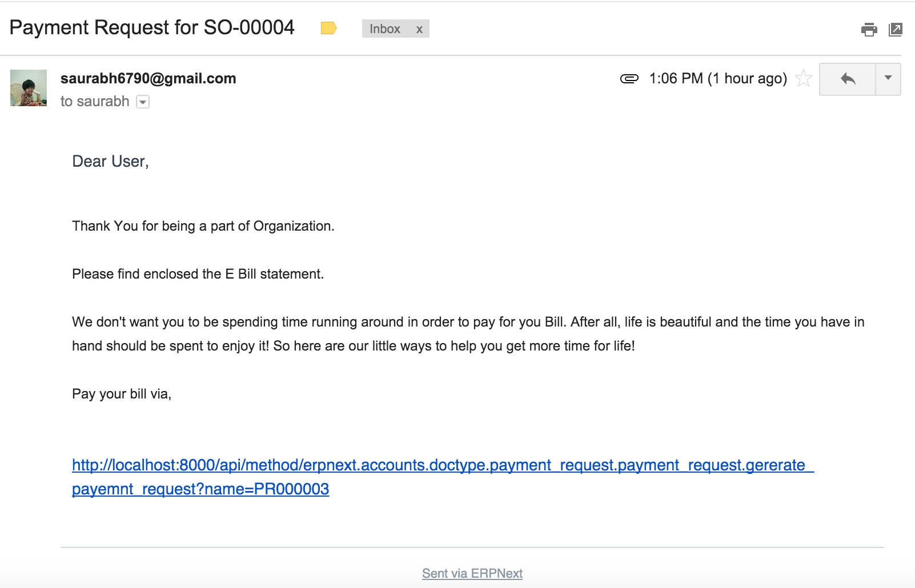Click the 'Dear User,' greeting line
This screenshot has height=588, width=915.
[110, 162]
